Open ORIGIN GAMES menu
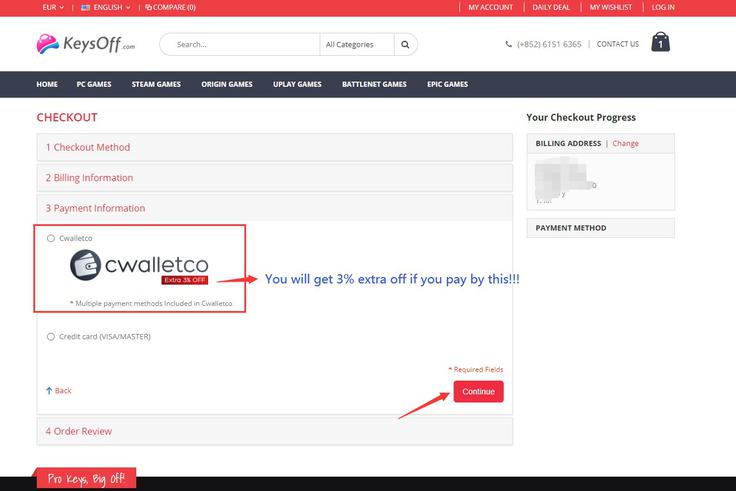The image size is (736, 491). [227, 84]
